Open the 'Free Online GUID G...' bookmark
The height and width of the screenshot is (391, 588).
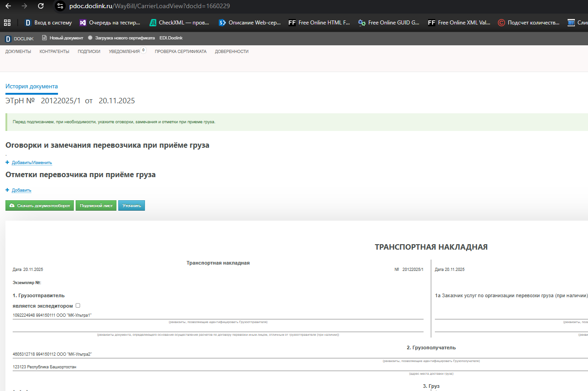coord(389,22)
